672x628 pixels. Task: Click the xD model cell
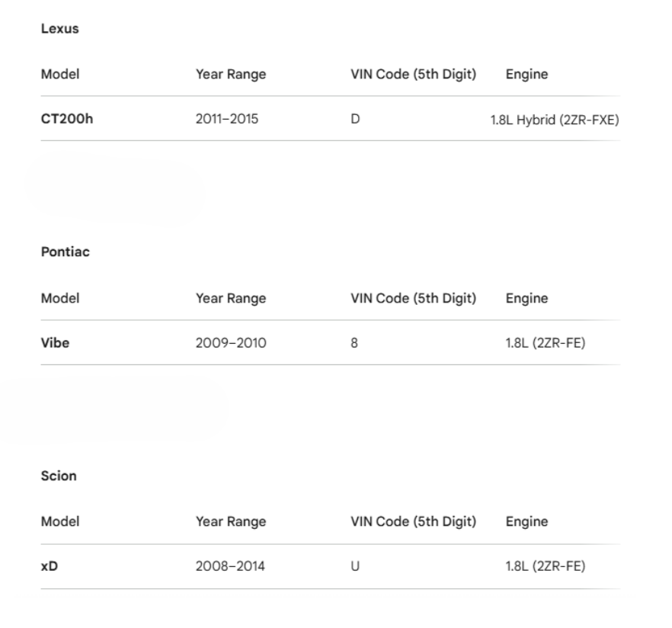(50, 566)
